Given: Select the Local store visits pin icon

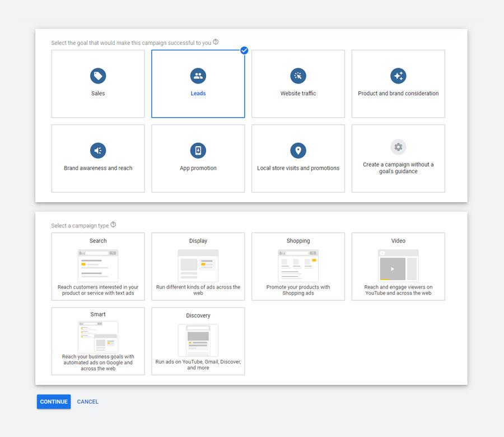Looking at the screenshot, I should click(298, 150).
